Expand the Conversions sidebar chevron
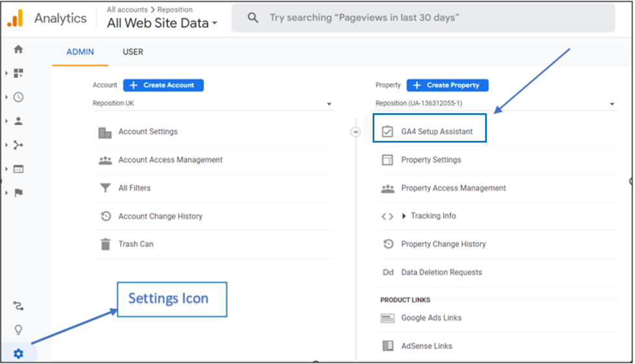This screenshot has height=364, width=635. coord(6,193)
